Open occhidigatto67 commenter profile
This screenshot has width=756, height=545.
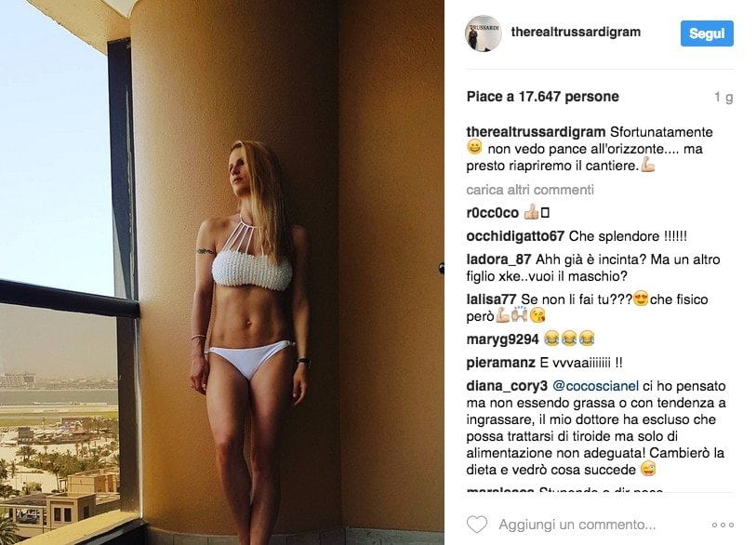pos(515,236)
